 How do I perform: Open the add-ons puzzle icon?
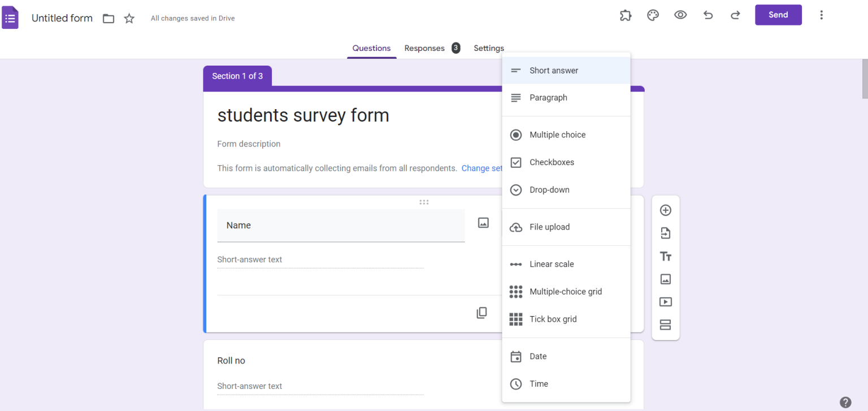pyautogui.click(x=626, y=15)
